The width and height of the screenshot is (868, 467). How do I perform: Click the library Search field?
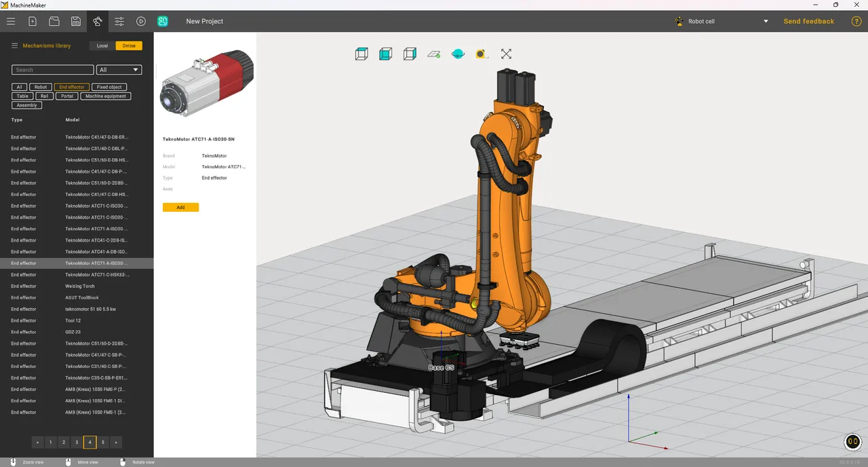click(53, 70)
